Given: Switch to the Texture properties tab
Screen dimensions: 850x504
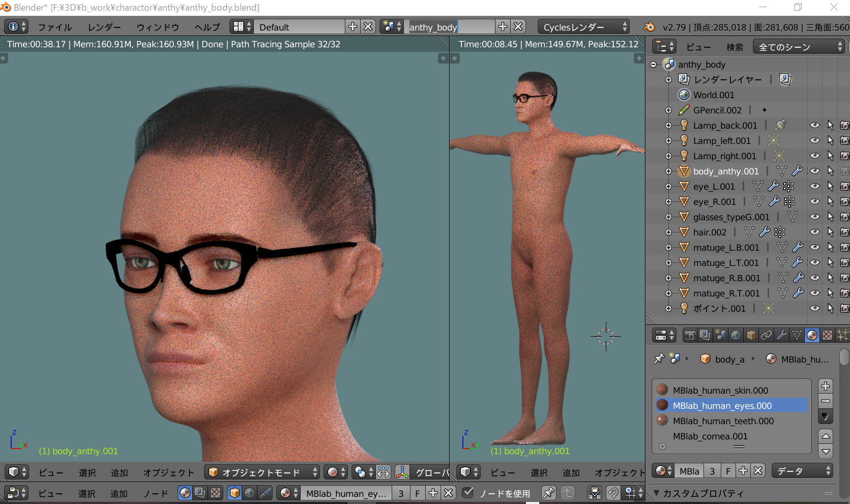Looking at the screenshot, I should tap(827, 335).
